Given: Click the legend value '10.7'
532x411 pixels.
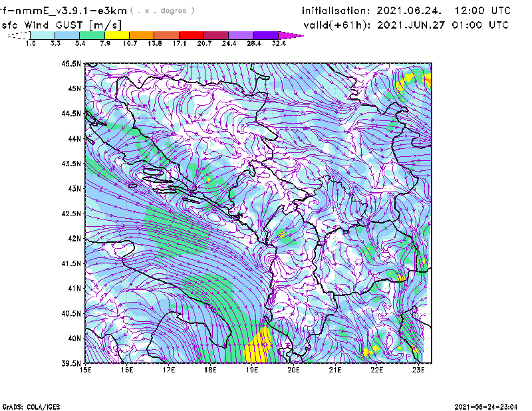Looking at the screenshot, I should (130, 43).
